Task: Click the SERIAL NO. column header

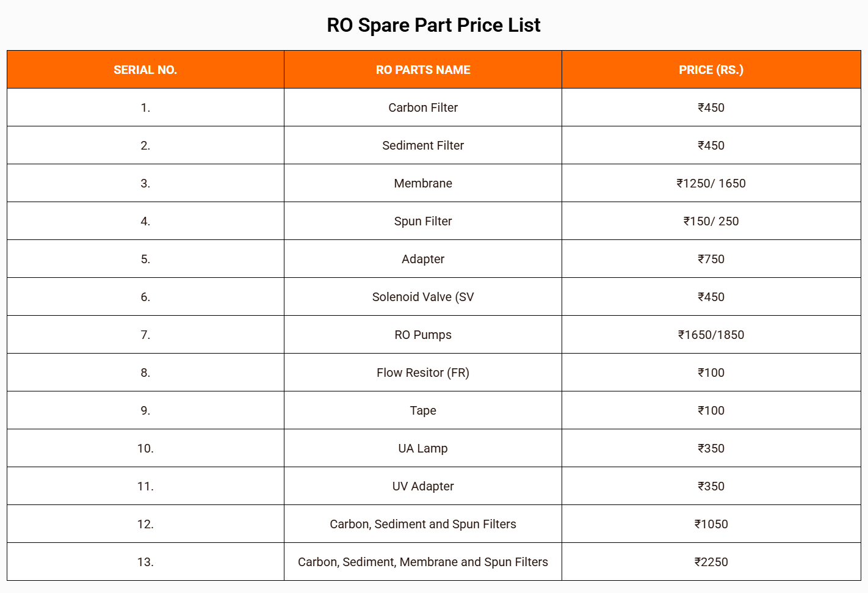Action: (145, 70)
